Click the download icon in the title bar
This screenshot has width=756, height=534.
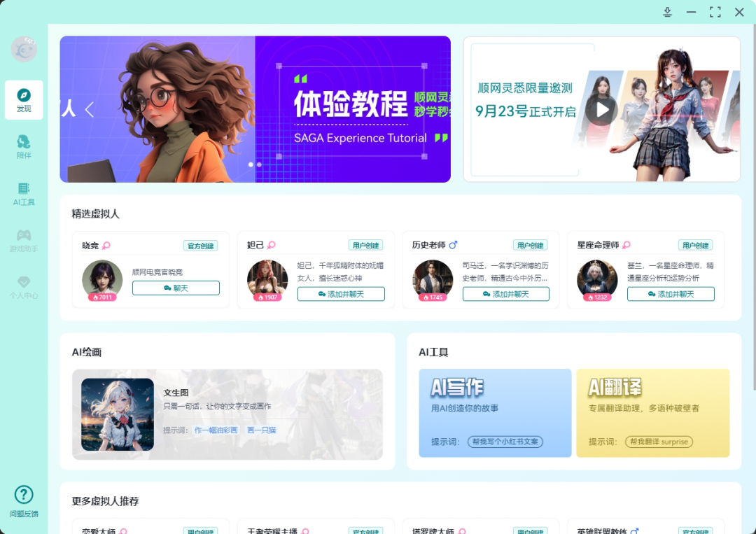[x=667, y=12]
